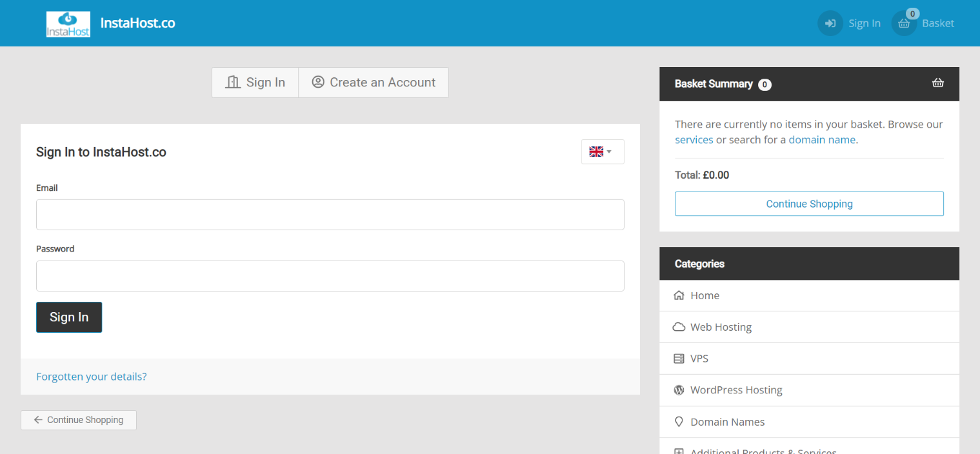The width and height of the screenshot is (980, 454).
Task: Open the Forgotten your details link
Action: 92,377
